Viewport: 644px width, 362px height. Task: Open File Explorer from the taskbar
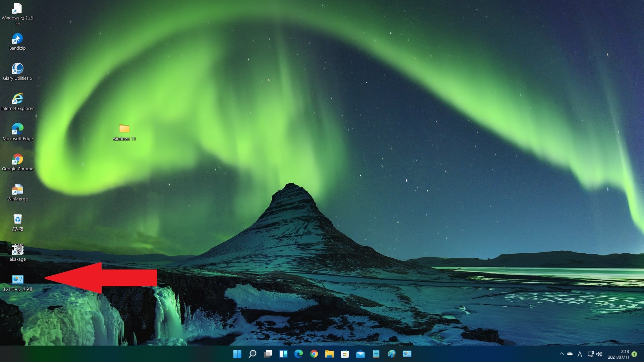pos(329,354)
